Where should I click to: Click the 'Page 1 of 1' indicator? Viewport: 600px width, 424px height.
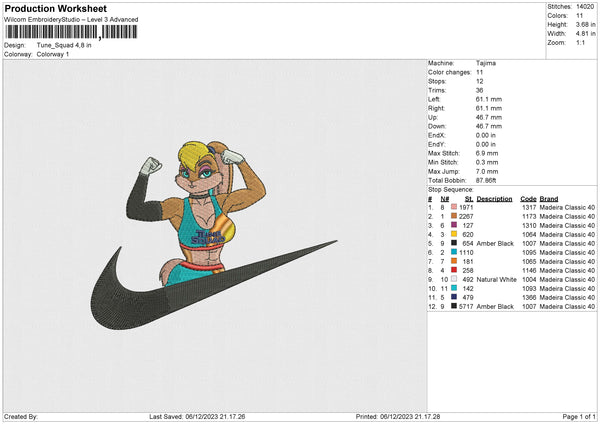tap(579, 416)
